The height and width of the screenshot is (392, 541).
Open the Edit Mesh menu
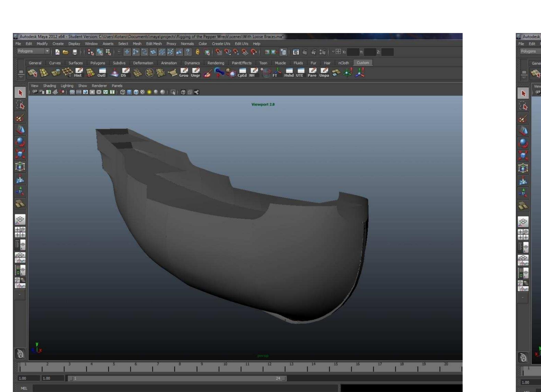tap(154, 44)
